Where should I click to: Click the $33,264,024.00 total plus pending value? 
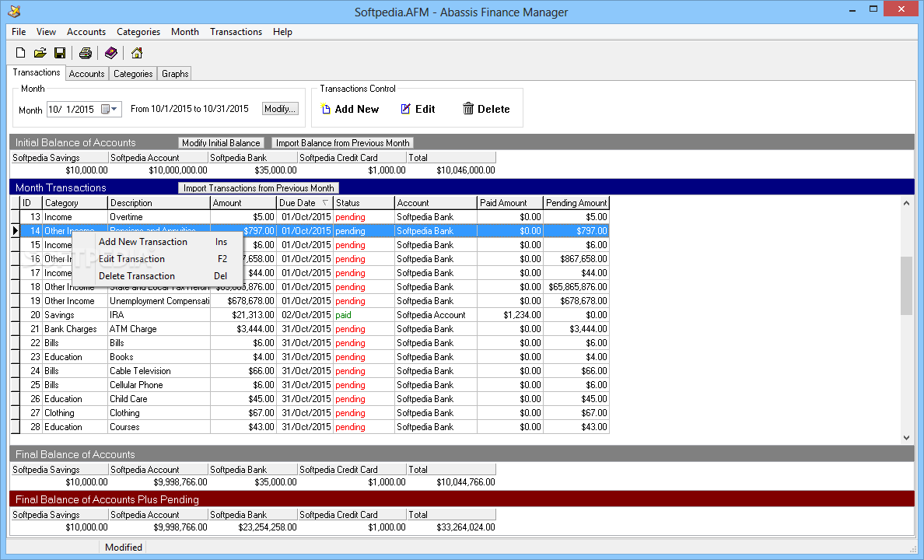point(466,527)
